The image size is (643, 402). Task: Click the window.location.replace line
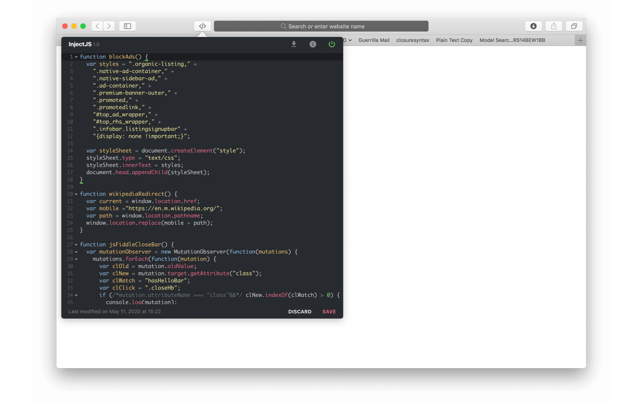(149, 223)
